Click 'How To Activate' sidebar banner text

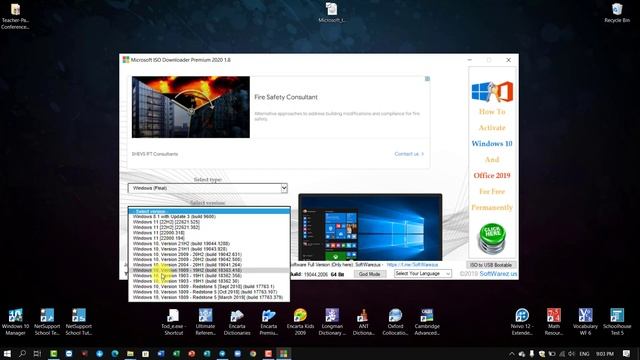point(492,120)
